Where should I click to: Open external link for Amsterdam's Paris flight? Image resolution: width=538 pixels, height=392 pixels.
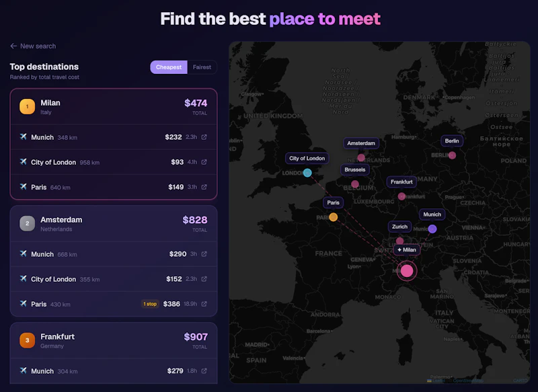tap(204, 304)
